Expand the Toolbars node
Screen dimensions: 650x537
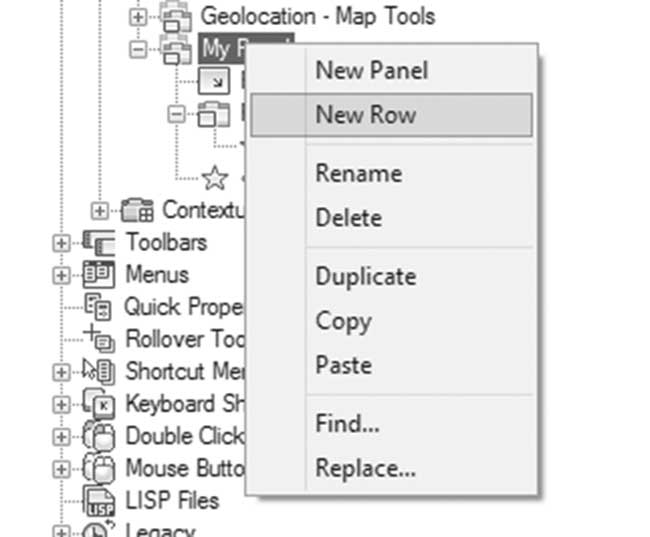(61, 243)
